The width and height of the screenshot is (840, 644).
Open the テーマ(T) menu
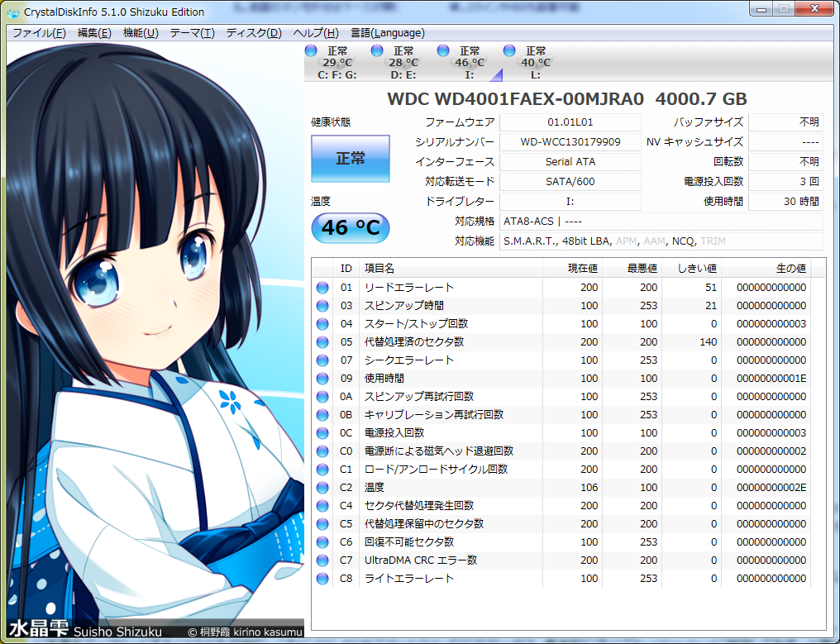click(x=193, y=33)
